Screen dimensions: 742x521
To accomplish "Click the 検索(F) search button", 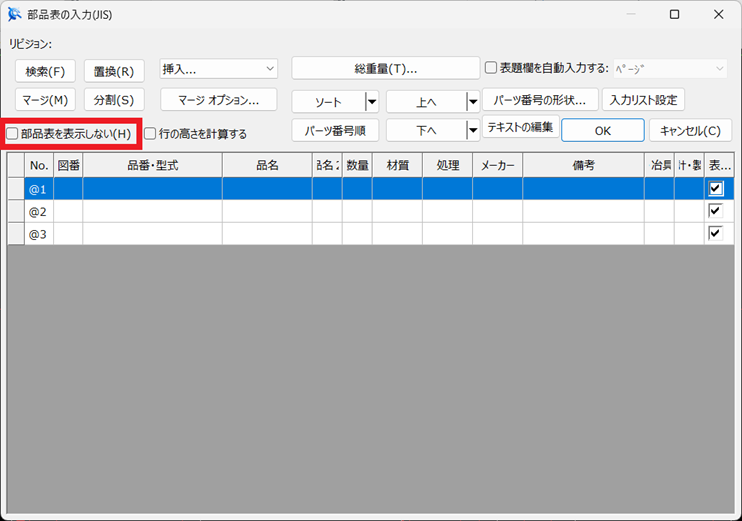I will (45, 71).
